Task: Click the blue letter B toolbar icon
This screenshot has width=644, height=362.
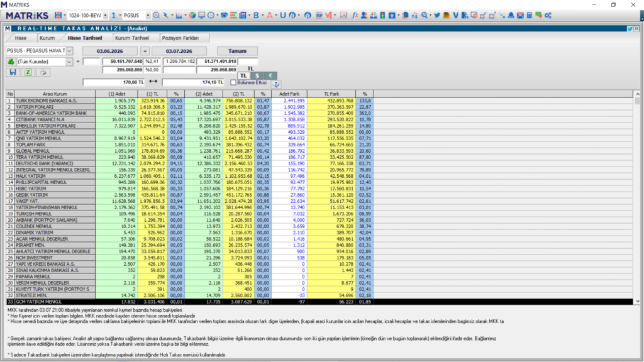Action: point(256,15)
